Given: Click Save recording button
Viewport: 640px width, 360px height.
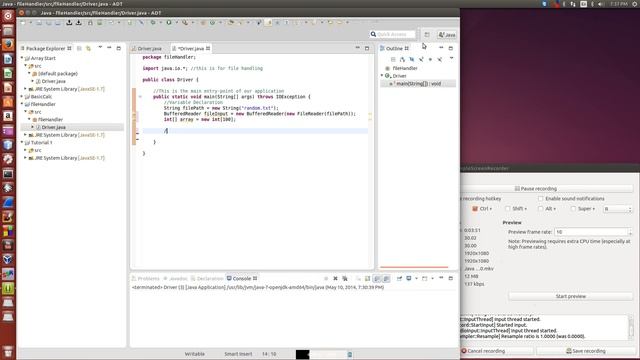Looking at the screenshot, I should pos(585,351).
